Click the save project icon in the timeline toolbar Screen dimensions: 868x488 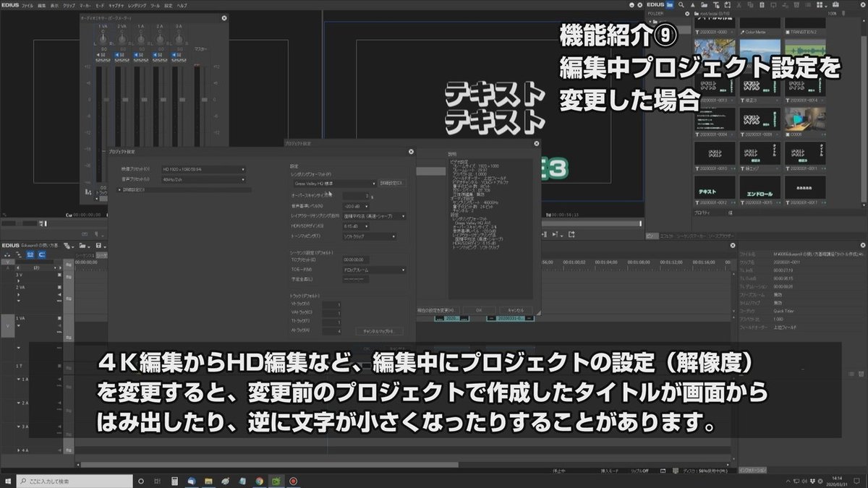99,245
